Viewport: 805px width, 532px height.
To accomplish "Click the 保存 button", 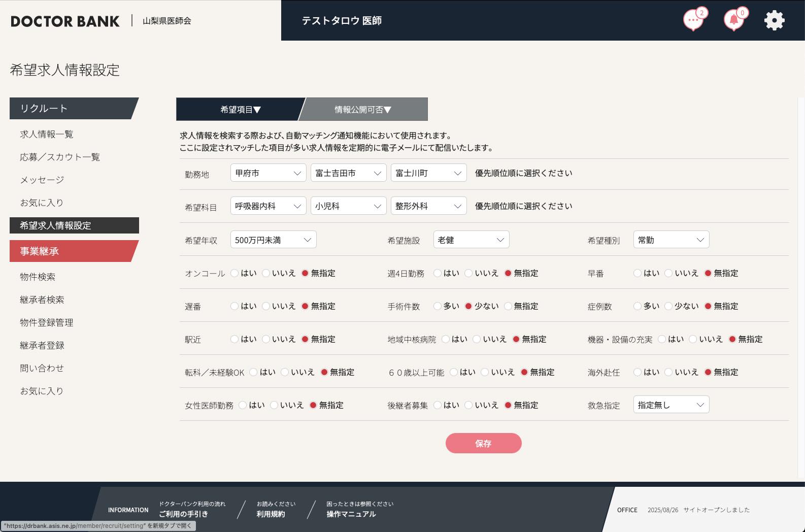I will [x=483, y=443].
